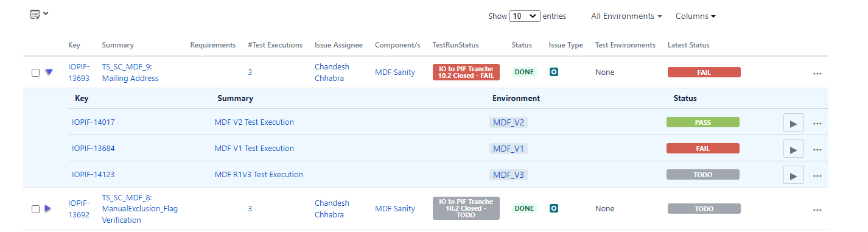Image resolution: width=868 pixels, height=232 pixels.
Task: Open the Columns dropdown
Action: tap(695, 16)
